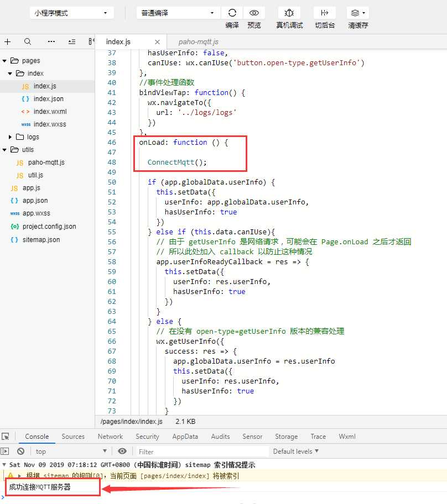The height and width of the screenshot is (504, 447).
Task: Click the switch to background (切后台) icon
Action: pyautogui.click(x=325, y=13)
